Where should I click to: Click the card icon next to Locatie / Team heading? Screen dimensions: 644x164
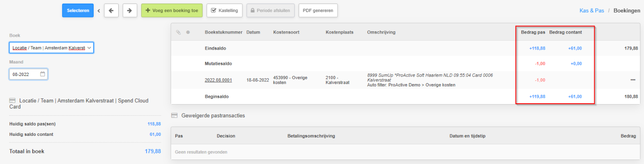13,101
